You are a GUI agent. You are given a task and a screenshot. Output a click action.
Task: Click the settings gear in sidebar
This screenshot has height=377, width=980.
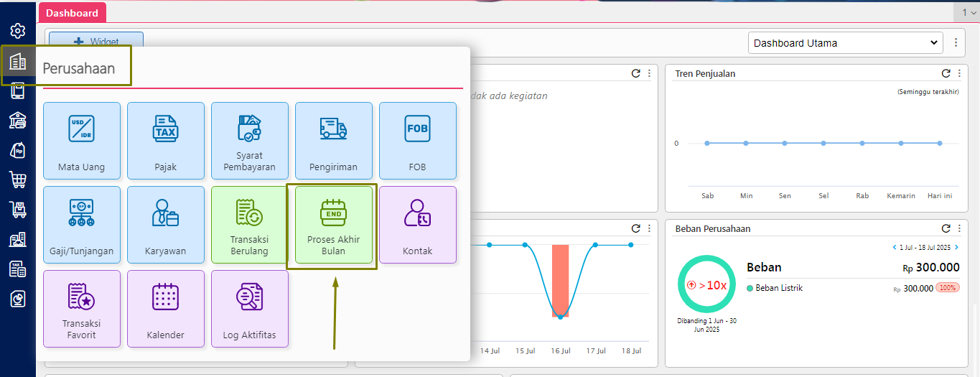[x=18, y=31]
